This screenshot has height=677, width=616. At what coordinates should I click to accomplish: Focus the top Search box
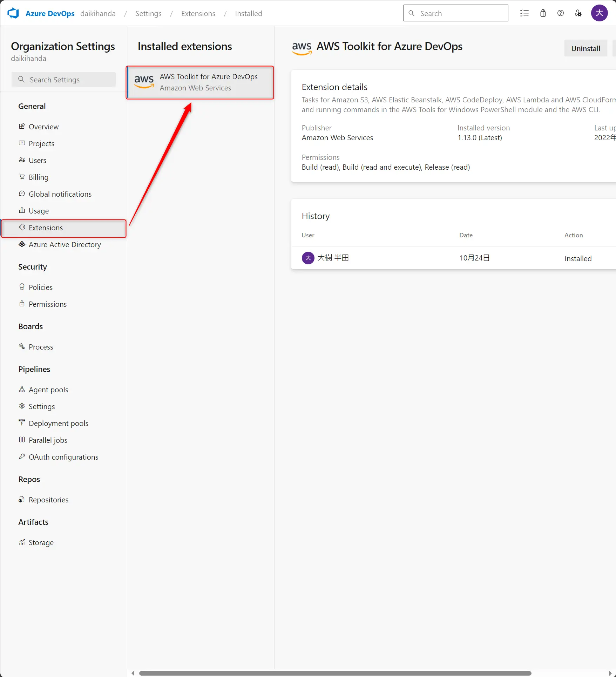pyautogui.click(x=455, y=13)
